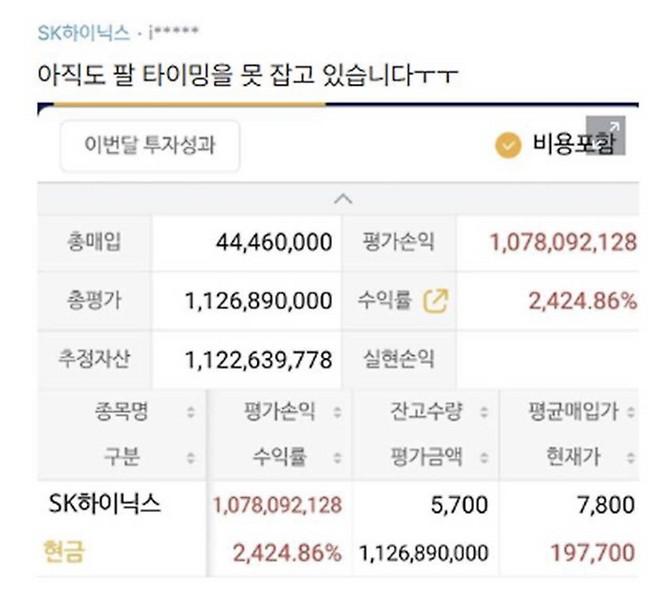The image size is (658, 595).
Task: Sort by 평가손익 column arrows
Action: [337, 412]
